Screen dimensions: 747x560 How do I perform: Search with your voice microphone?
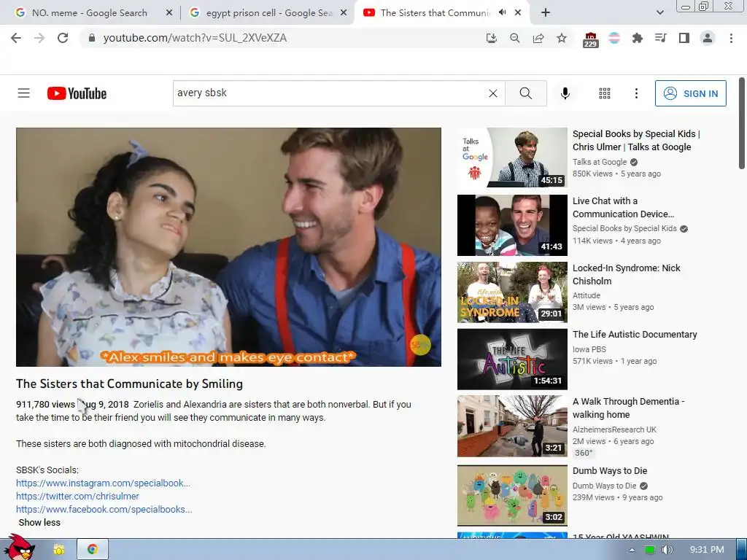(565, 93)
